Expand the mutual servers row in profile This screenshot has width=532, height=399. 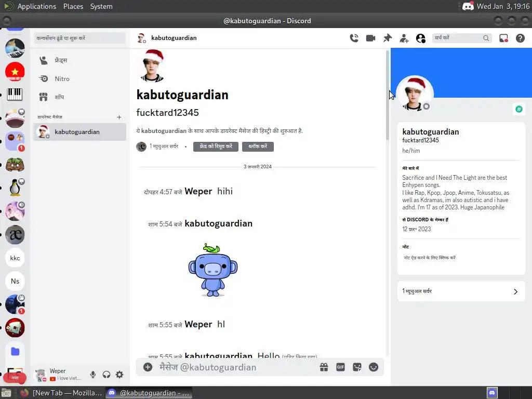(x=461, y=291)
